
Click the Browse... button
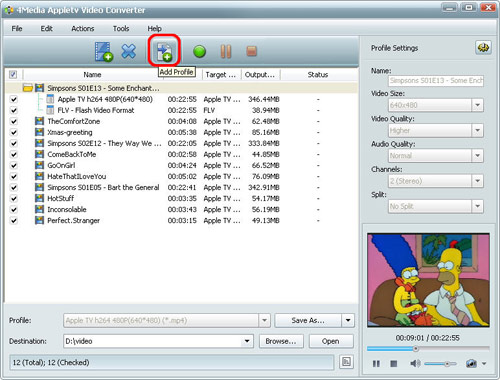(281, 341)
